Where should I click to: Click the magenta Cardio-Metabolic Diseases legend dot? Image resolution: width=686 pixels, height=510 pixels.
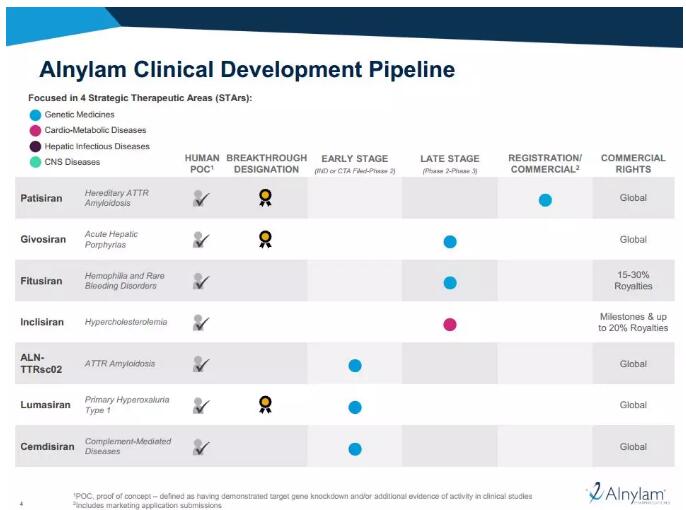36,130
